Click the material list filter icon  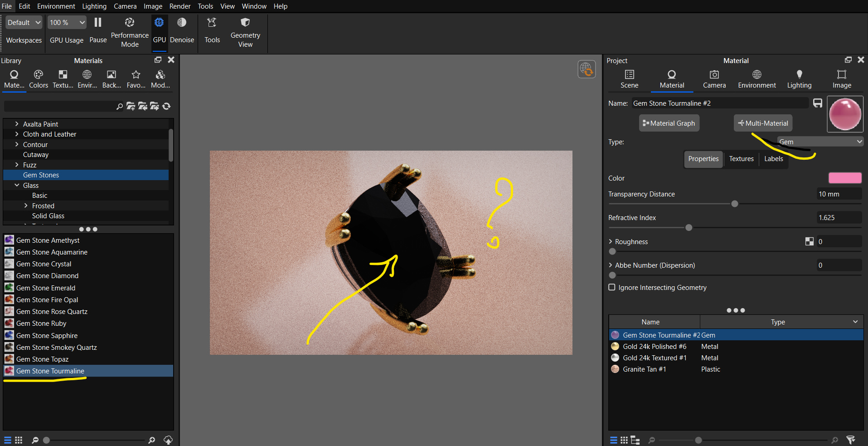click(x=851, y=440)
